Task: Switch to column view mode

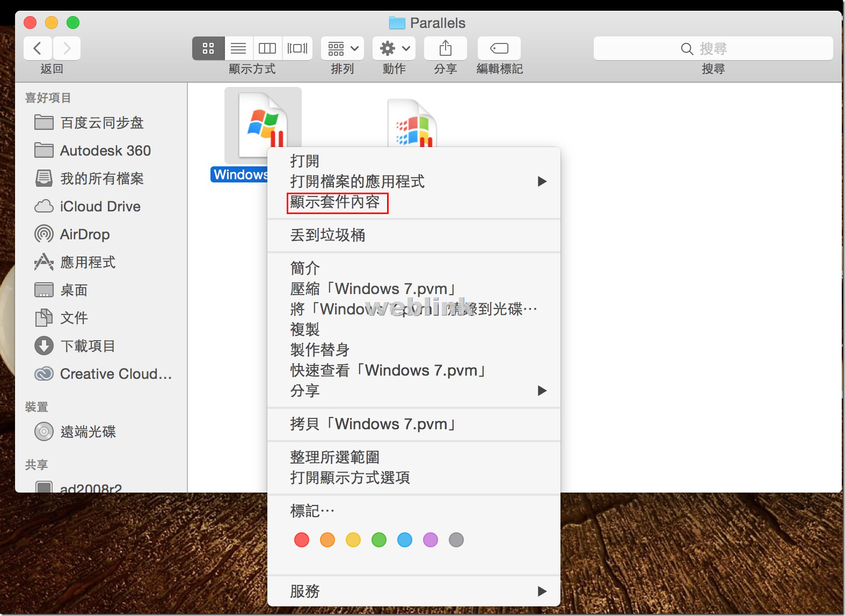Action: tap(267, 48)
